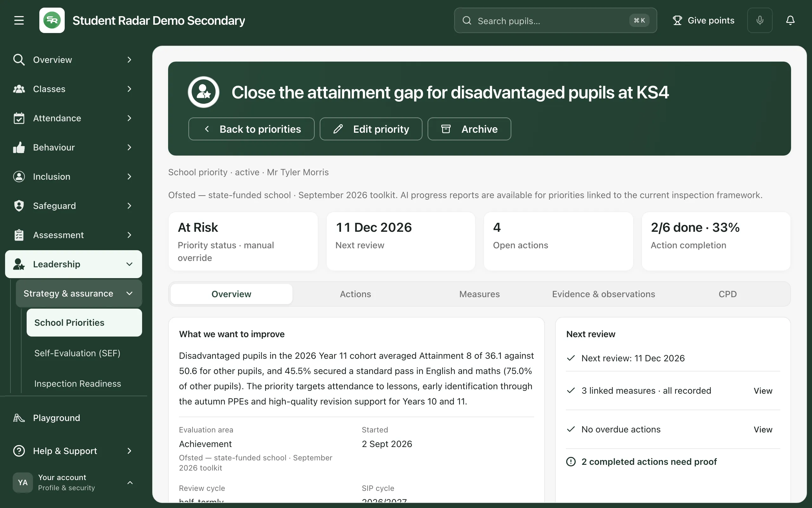
Task: Switch to Evidence & observations tab
Action: pyautogui.click(x=604, y=294)
